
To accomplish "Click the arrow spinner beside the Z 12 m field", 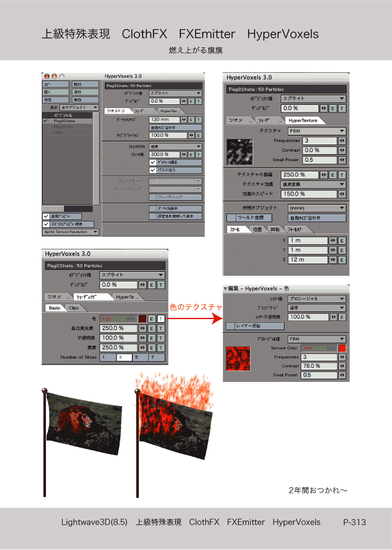I will click(333, 260).
